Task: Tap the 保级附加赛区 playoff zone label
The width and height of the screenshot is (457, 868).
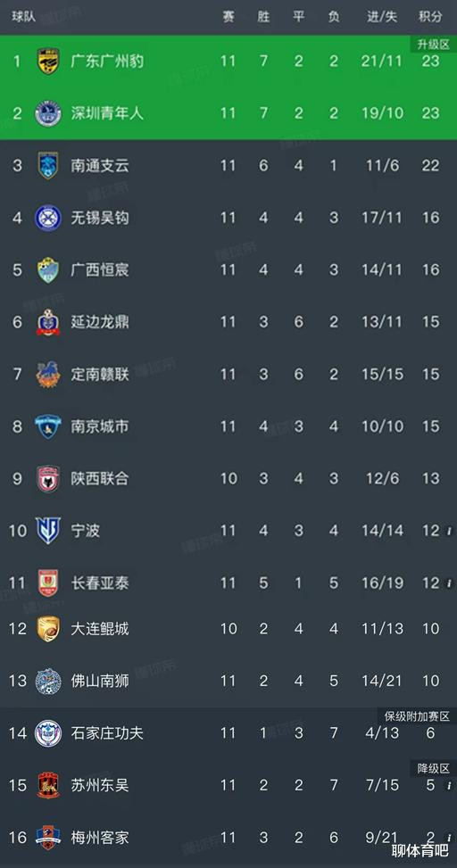Action: [417, 715]
